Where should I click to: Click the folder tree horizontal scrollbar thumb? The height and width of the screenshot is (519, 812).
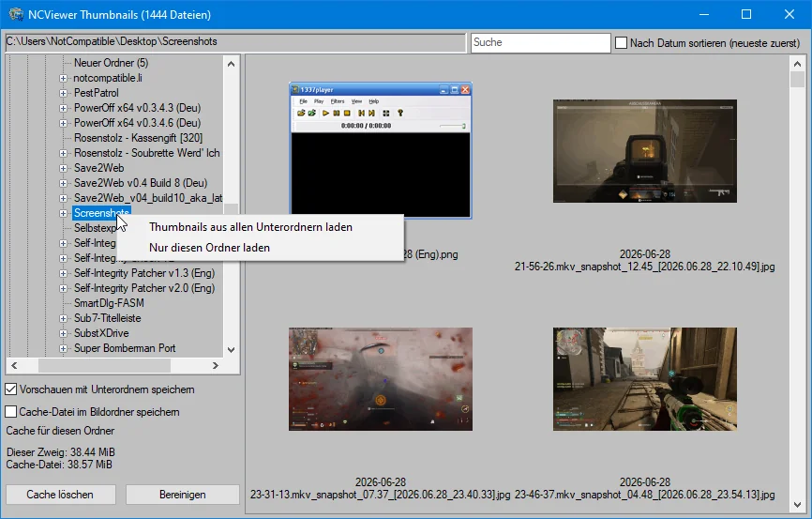tap(104, 365)
